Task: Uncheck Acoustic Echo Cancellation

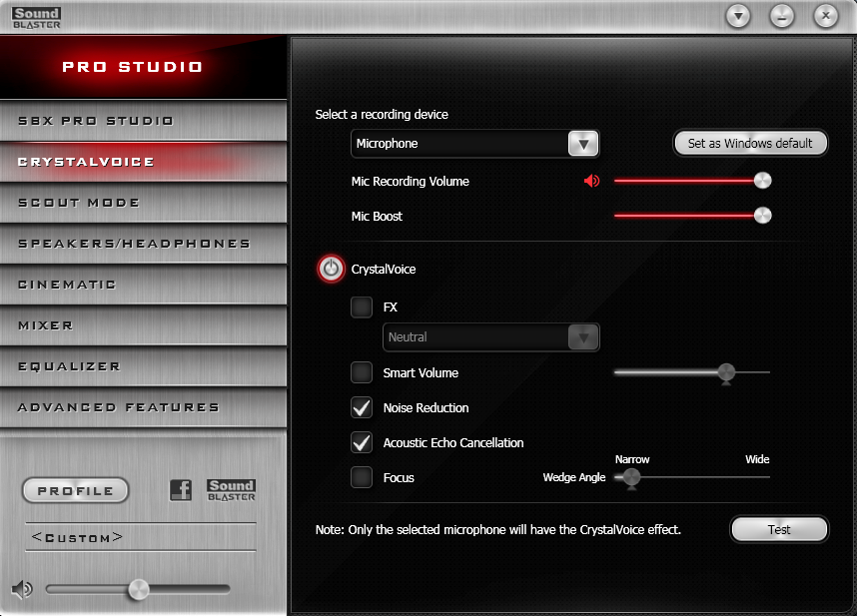Action: coord(362,442)
